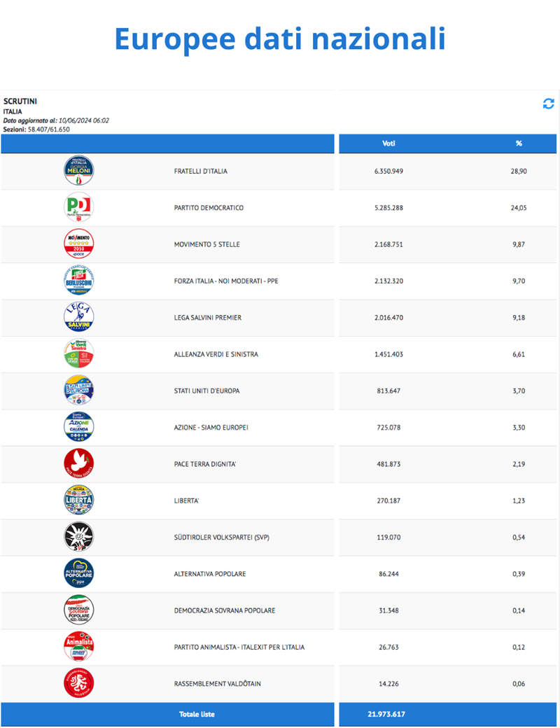Click the percentage 9,87
The width and height of the screenshot is (560, 728).
click(519, 245)
